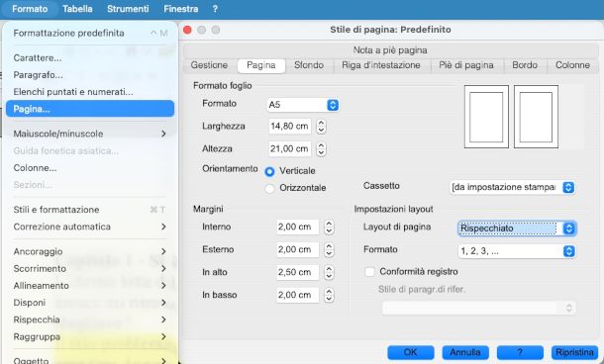This screenshot has height=364, width=604.
Task: Click the left page preview thumbnail
Action: click(x=486, y=117)
